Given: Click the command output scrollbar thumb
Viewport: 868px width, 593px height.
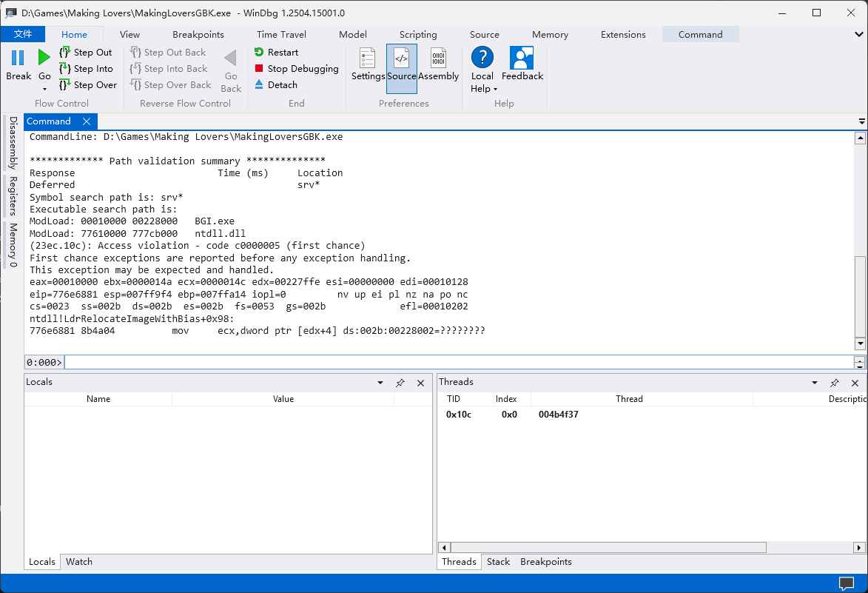Looking at the screenshot, I should pos(860,295).
